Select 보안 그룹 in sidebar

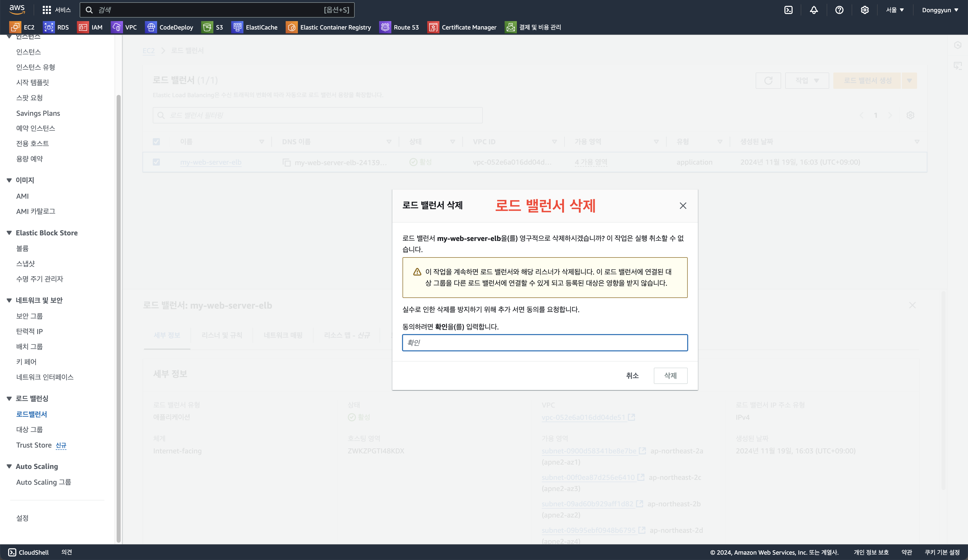30,316
